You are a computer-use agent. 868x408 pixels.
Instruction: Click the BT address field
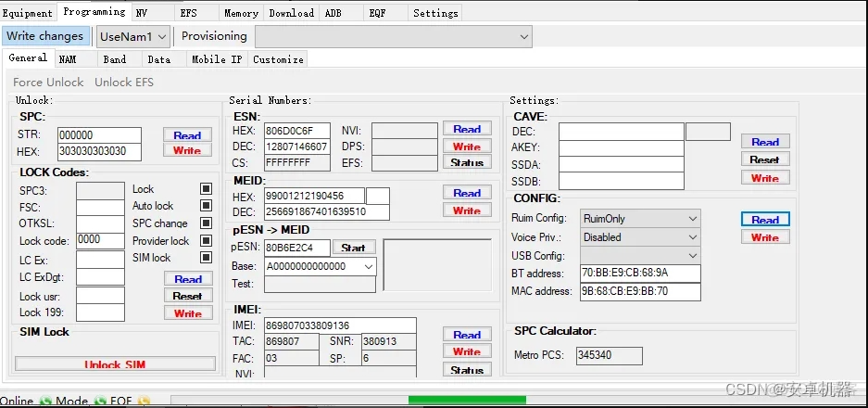pyautogui.click(x=640, y=274)
